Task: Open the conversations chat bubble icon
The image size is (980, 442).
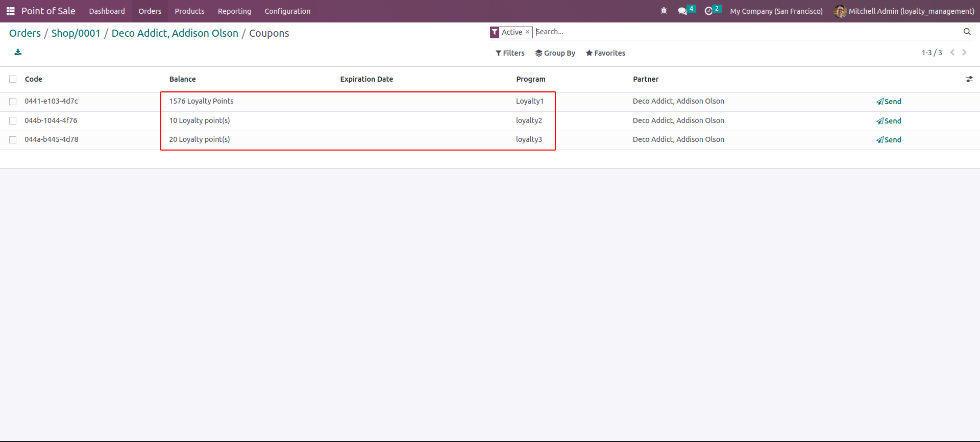Action: pos(682,11)
